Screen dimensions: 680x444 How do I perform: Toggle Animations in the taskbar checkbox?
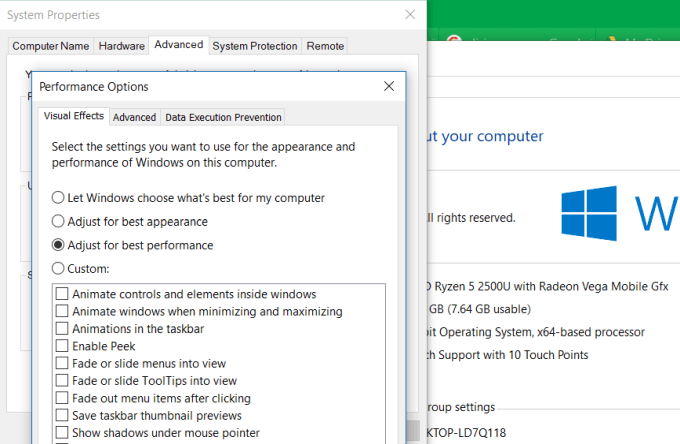[63, 328]
